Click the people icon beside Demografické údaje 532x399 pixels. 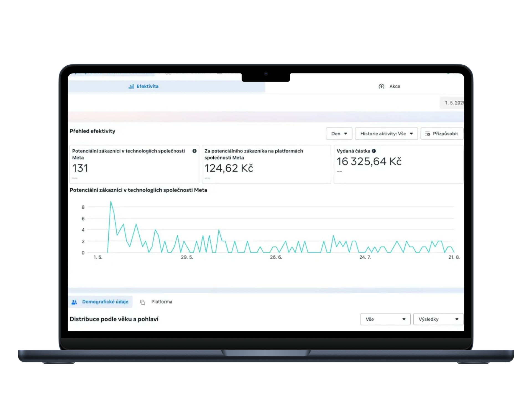point(74,302)
